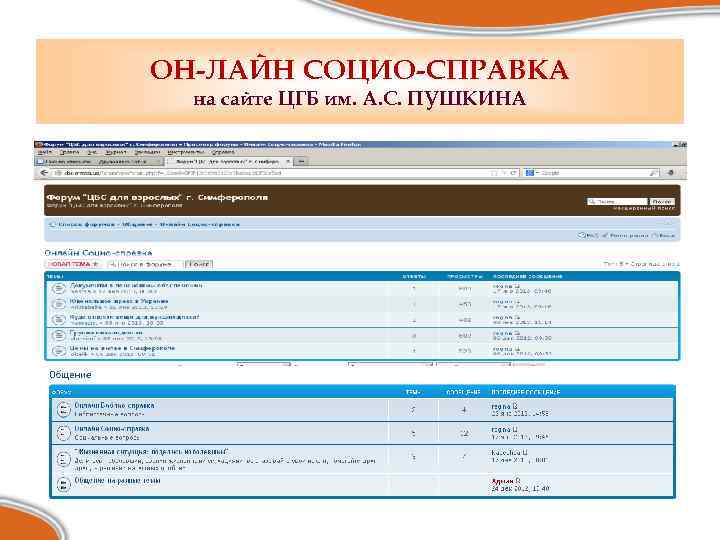
Task: Reload the page using the refresh icon
Action: tap(513, 173)
